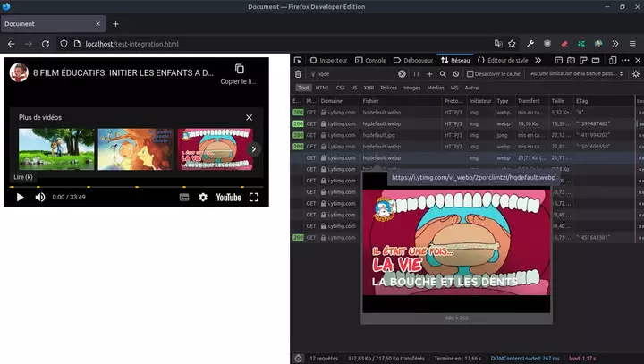Viewport: 644px width, 364px height.
Task: Switch to the Inspecteur tab
Action: [328, 61]
